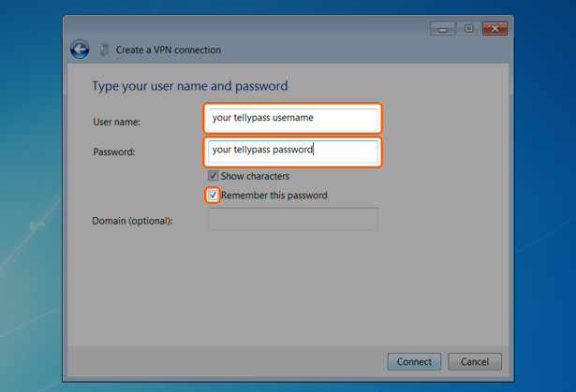Viewport: 576px width, 392px height.
Task: Focus the User name text field
Action: [x=293, y=118]
